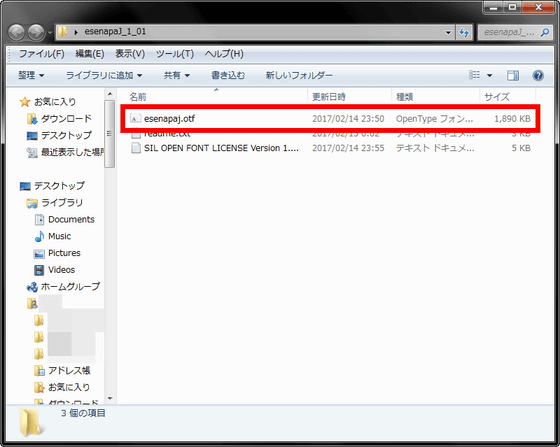Image resolution: width=560 pixels, height=447 pixels.
Task: Select the デスクトップ root tree item
Action: click(x=59, y=186)
